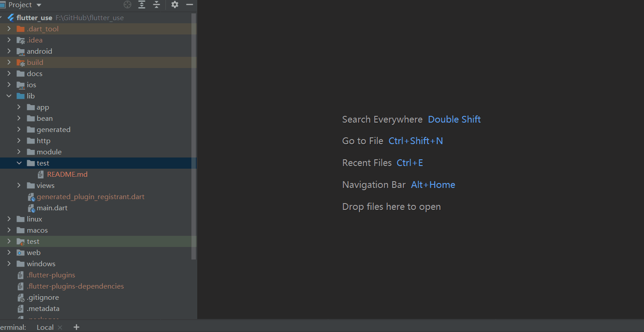Click .flutter-plugins file icon
644x332 pixels.
[21, 275]
